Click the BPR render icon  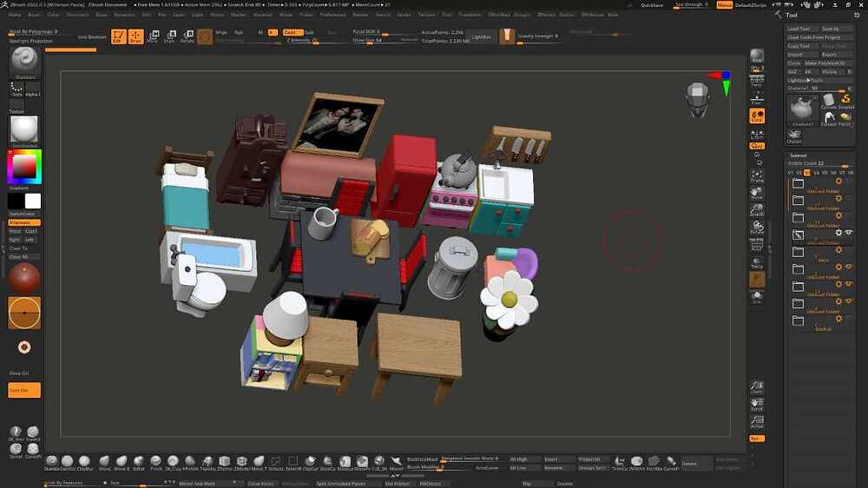click(757, 56)
